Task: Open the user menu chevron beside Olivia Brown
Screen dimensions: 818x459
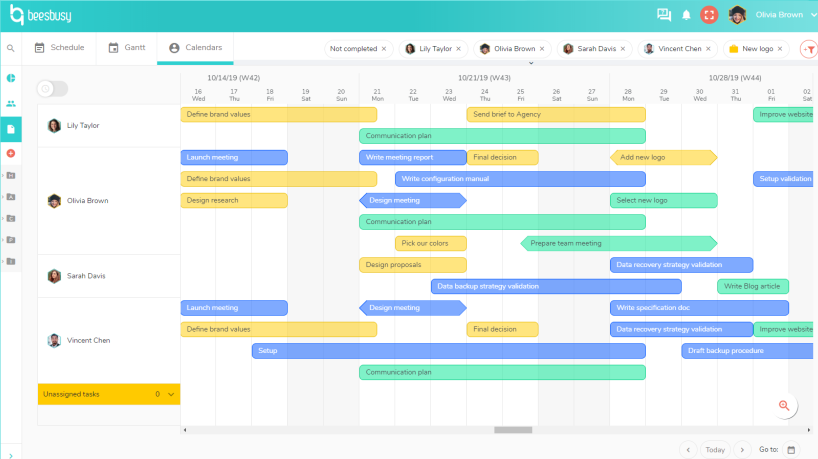Action: point(813,15)
